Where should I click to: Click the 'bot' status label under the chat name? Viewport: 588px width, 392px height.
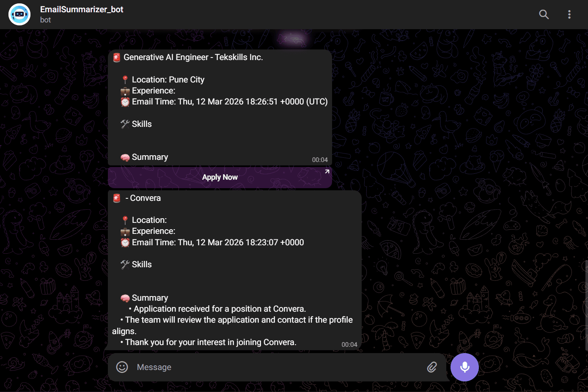[45, 20]
